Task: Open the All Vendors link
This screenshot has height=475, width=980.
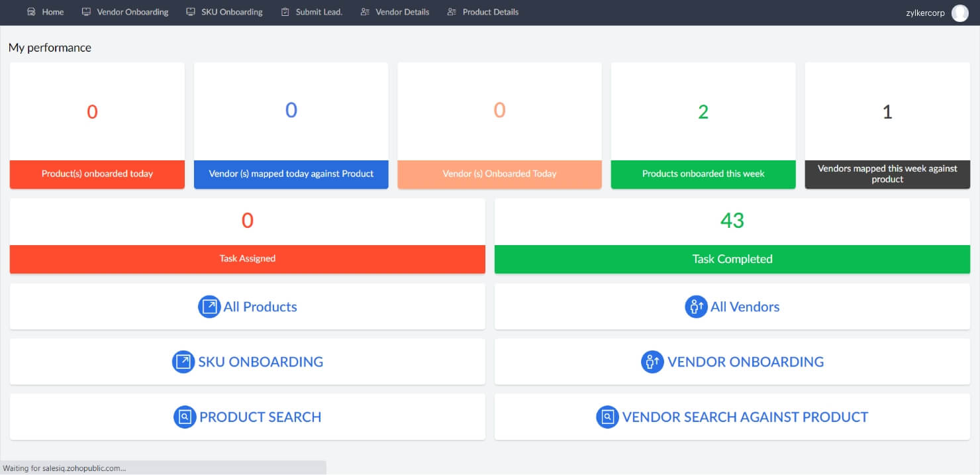Action: click(745, 306)
